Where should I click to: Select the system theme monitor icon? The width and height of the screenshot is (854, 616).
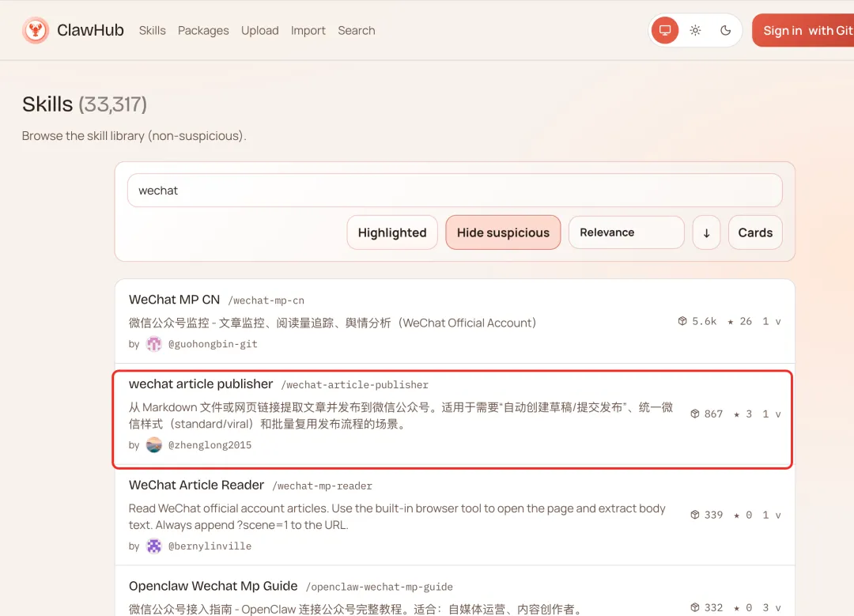coord(665,31)
